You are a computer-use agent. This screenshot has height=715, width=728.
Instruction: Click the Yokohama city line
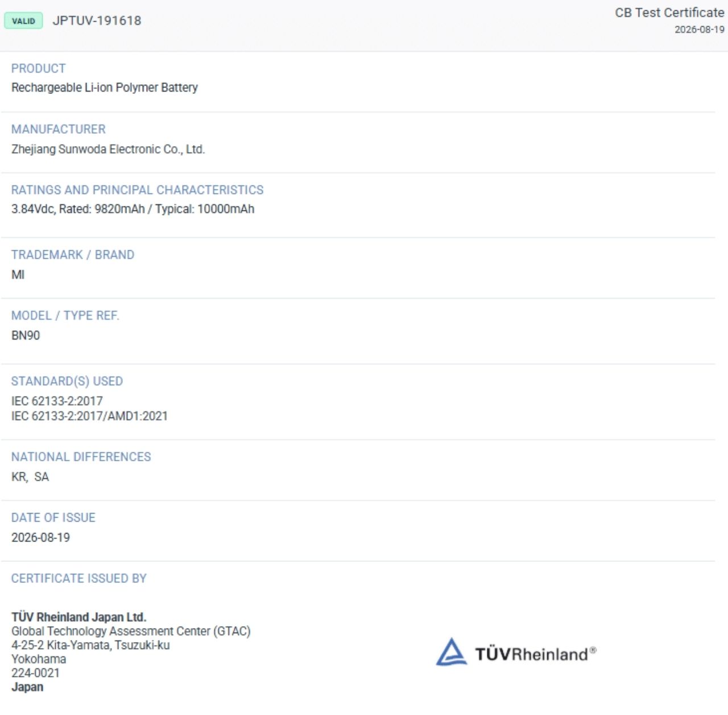click(39, 659)
